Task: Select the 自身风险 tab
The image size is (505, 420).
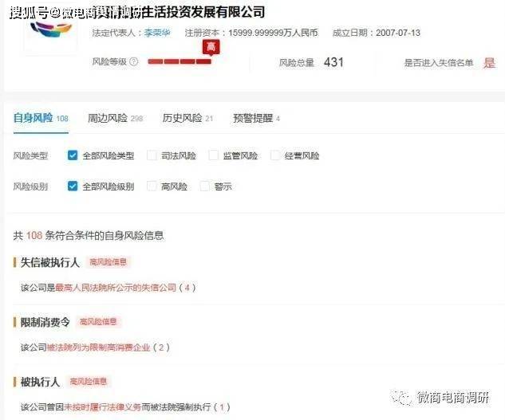Action: (41, 118)
